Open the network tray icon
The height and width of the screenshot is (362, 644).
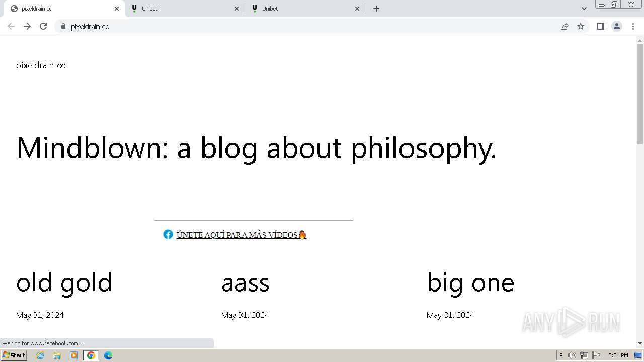tap(584, 355)
